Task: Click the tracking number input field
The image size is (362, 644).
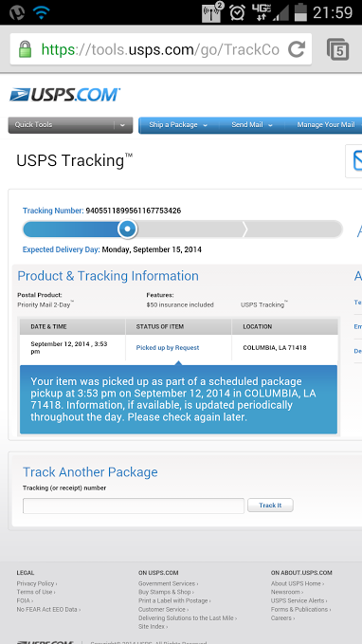Action: tap(134, 506)
